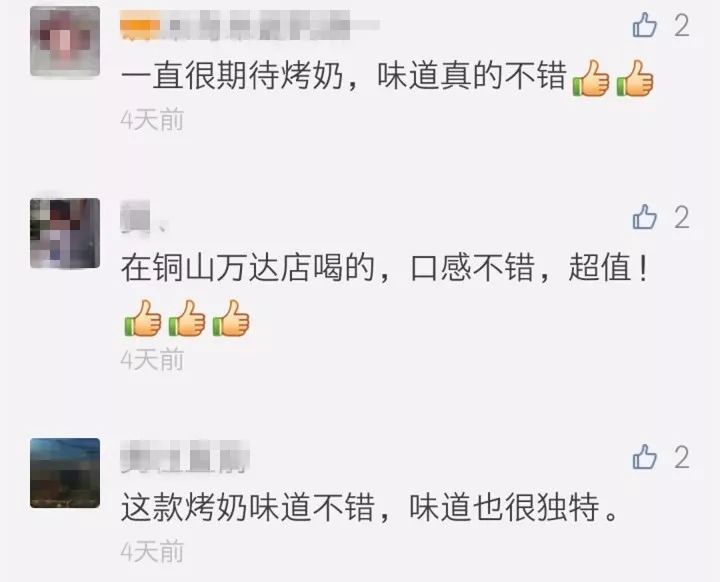Tap the like count 2 on 味道也很独特 comment
Image resolution: width=720 pixels, height=582 pixels.
682,457
